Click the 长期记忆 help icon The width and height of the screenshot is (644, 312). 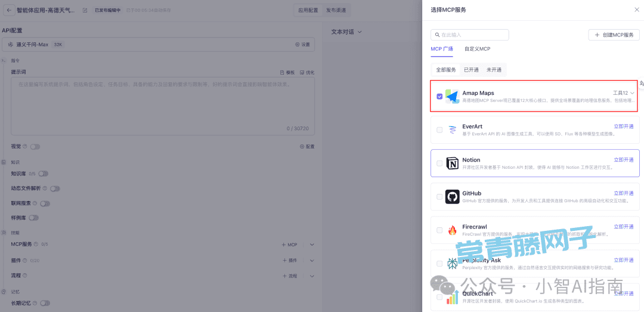pos(35,303)
